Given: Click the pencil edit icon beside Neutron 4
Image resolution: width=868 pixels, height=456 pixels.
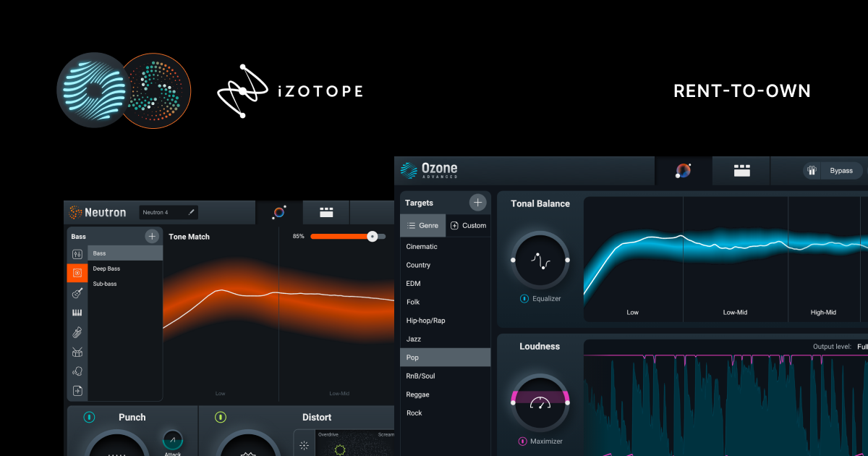Looking at the screenshot, I should (x=192, y=212).
